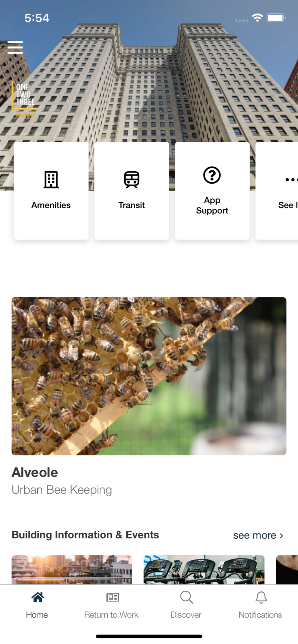Switch to the Notifications tab label
This screenshot has height=644, width=298.
pos(260,615)
